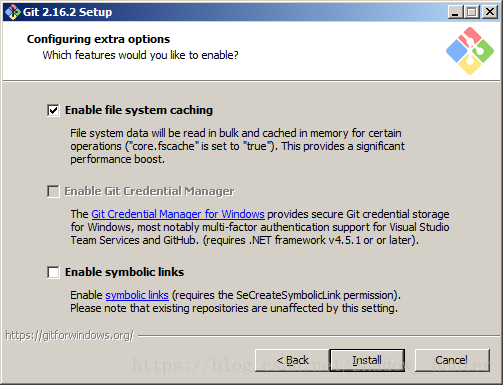The width and height of the screenshot is (503, 385).
Task: Click the Install button
Action: [x=367, y=360]
